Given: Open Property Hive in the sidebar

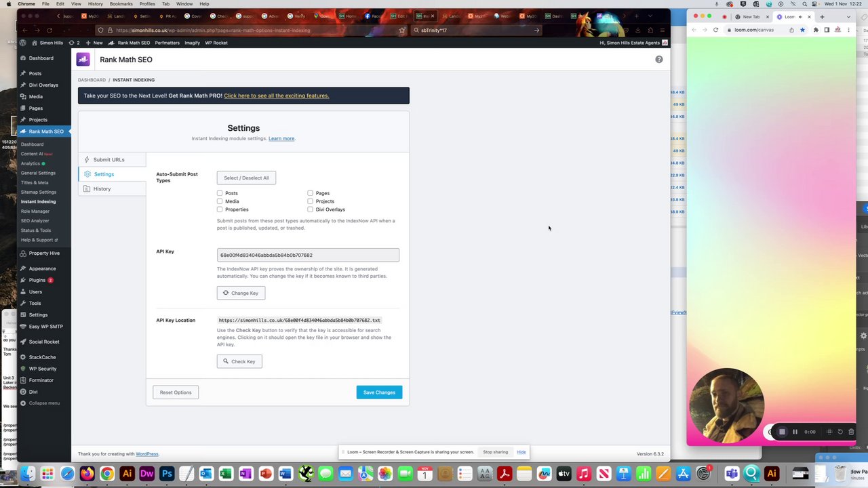Looking at the screenshot, I should (44, 253).
